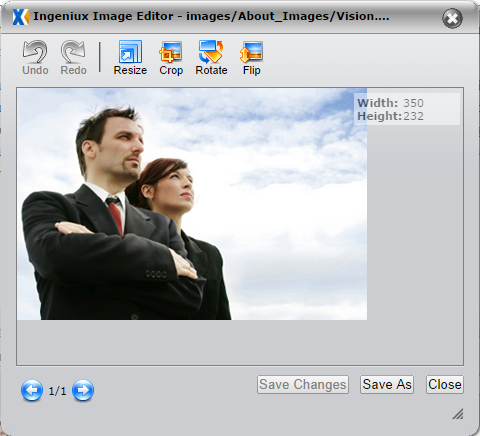Go to previous image with left arrow
Image resolution: width=480 pixels, height=436 pixels.
32,390
